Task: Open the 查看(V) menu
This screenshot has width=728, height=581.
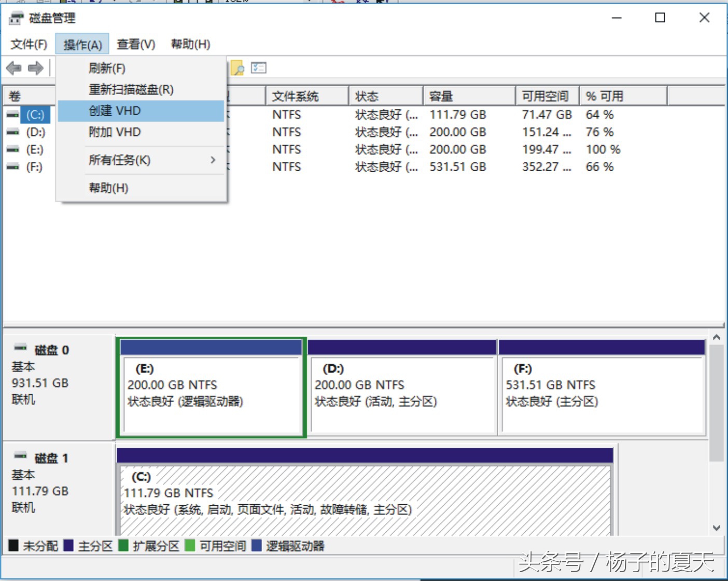Action: 135,44
